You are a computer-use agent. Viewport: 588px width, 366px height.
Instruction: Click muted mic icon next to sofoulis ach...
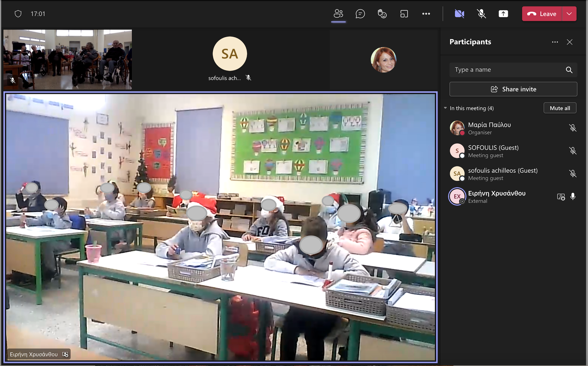tap(248, 78)
